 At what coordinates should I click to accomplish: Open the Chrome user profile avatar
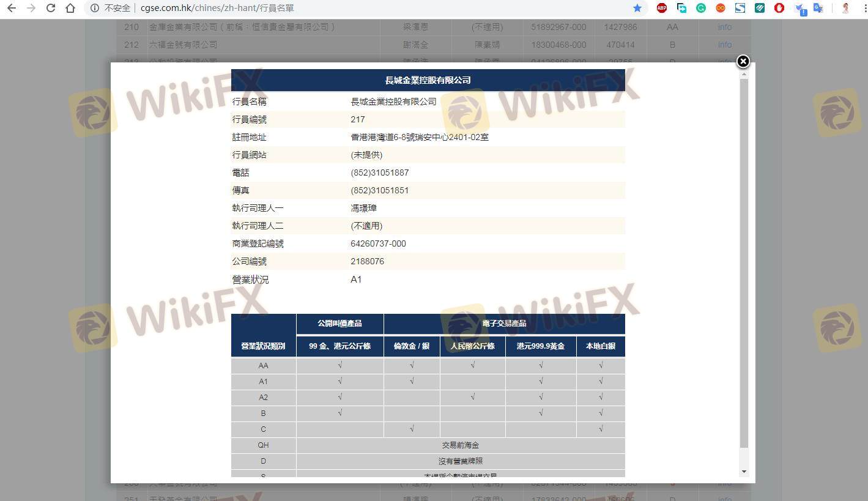[846, 9]
